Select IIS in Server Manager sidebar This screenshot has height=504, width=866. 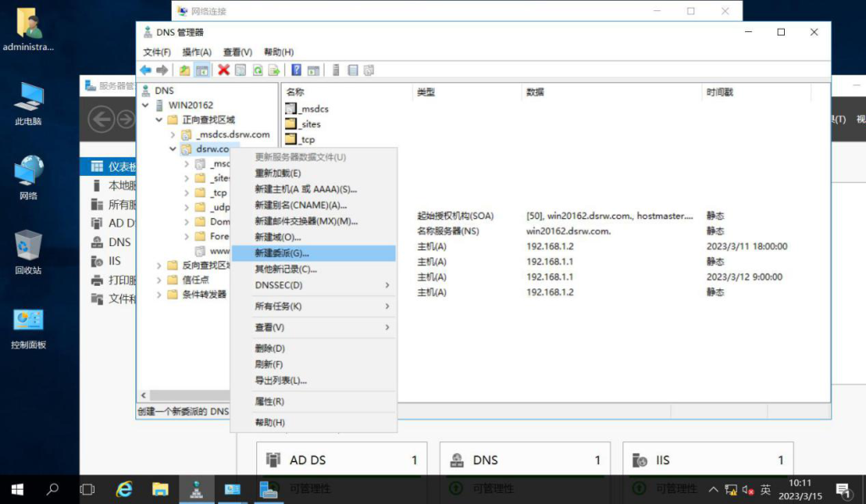[x=106, y=261]
